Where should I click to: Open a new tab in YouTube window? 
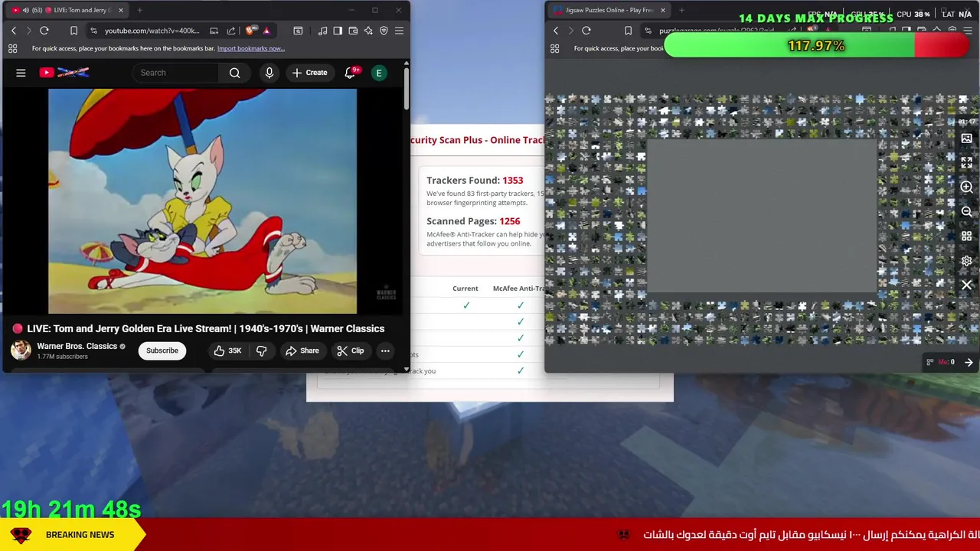(x=139, y=10)
